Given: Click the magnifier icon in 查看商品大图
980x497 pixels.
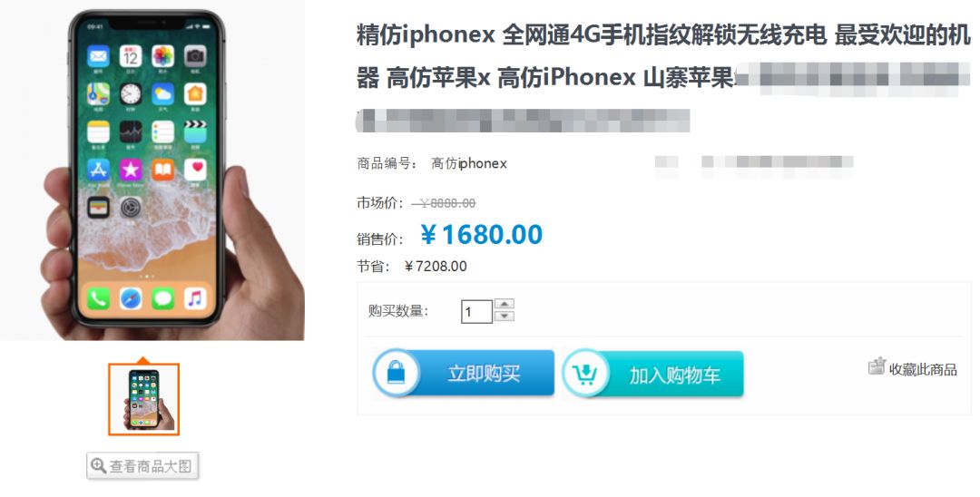Looking at the screenshot, I should point(98,465).
